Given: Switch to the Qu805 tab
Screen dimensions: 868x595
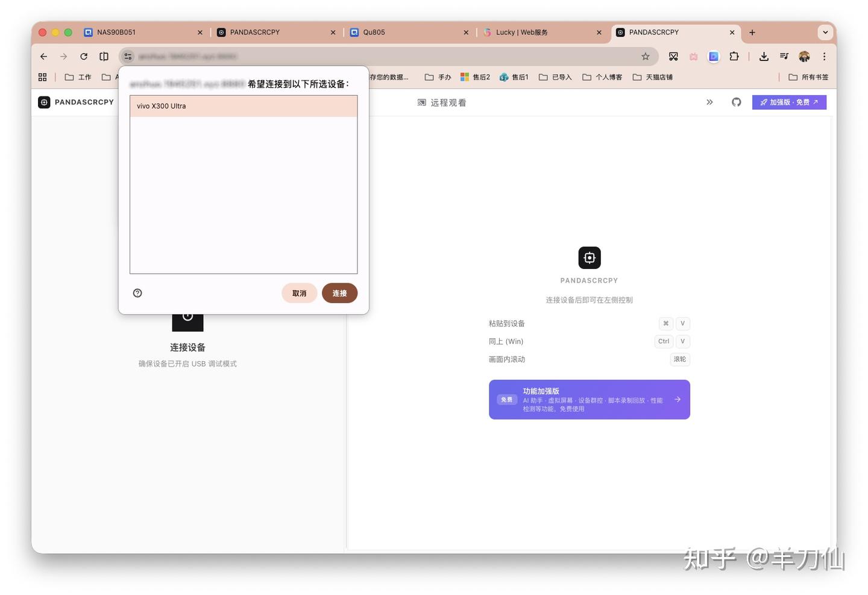Looking at the screenshot, I should click(x=409, y=33).
